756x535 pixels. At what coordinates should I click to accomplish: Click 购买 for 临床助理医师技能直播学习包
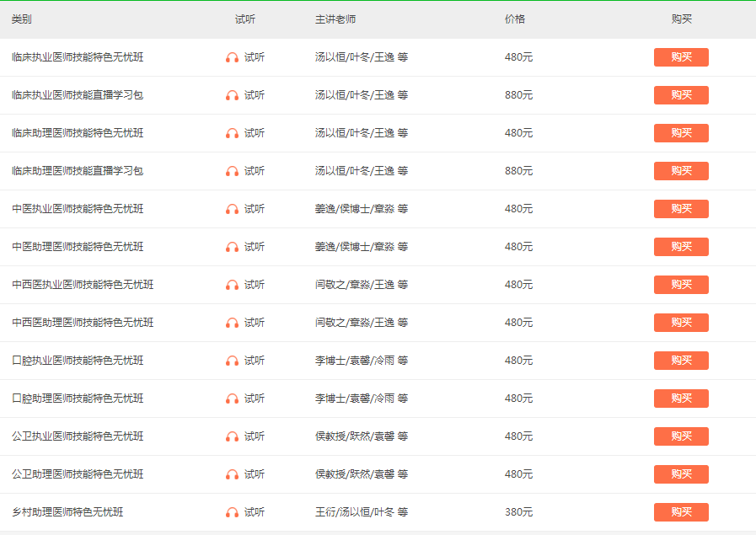680,171
